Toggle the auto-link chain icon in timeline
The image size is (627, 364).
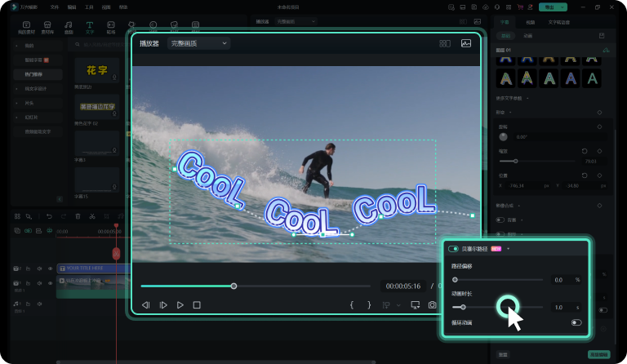coord(28,231)
